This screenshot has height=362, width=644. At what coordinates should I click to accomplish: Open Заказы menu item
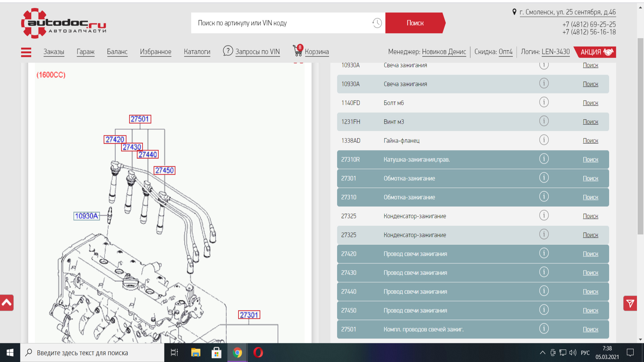click(x=54, y=52)
